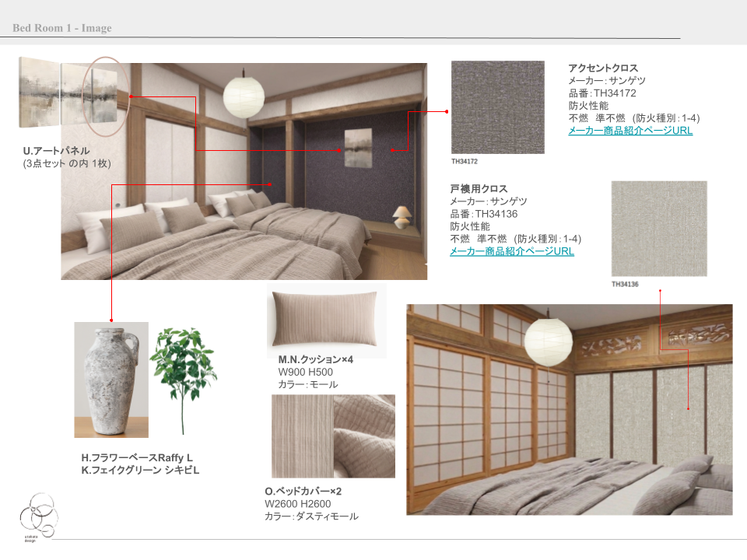Screen dimensions: 747x560
Task: Click the "TH34136" caption below the swatch
Action: pos(625,285)
